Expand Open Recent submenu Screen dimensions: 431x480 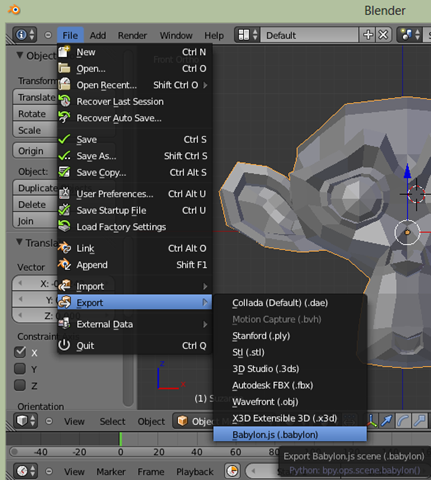coord(135,85)
